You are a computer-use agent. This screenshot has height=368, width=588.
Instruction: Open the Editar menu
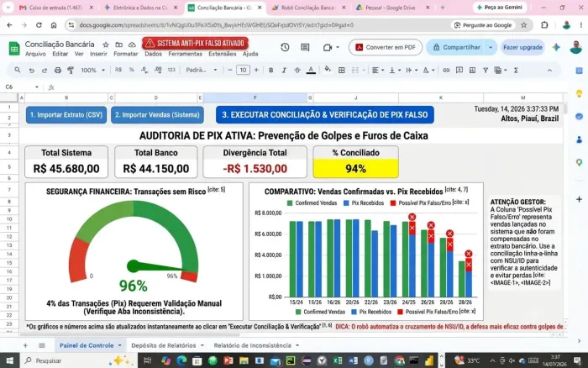point(60,54)
